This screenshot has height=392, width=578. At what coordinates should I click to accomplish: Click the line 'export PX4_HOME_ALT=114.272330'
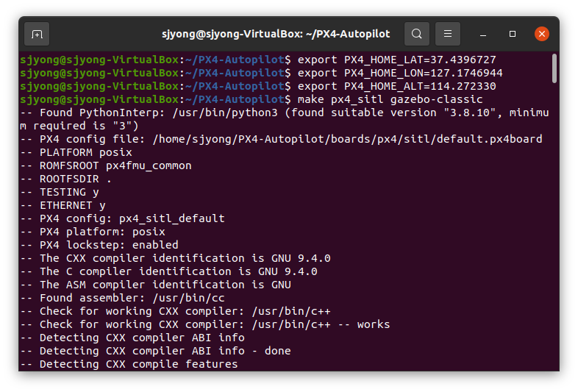pyautogui.click(x=396, y=86)
